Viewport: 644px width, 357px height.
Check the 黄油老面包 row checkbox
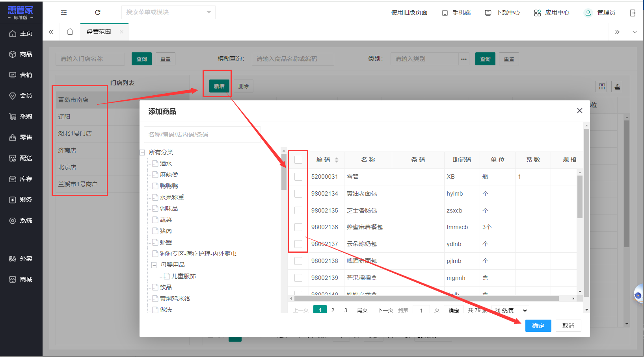298,194
